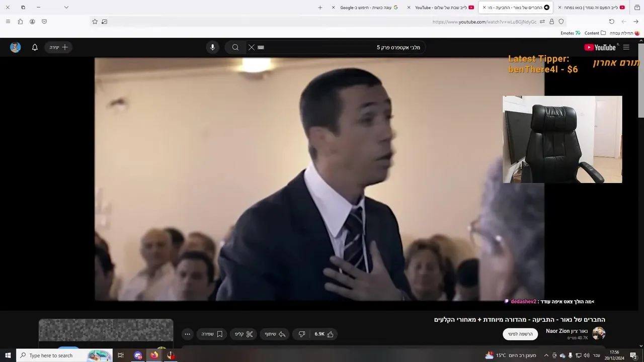Show hidden system tray icons
The width and height of the screenshot is (644, 362).
point(546,355)
